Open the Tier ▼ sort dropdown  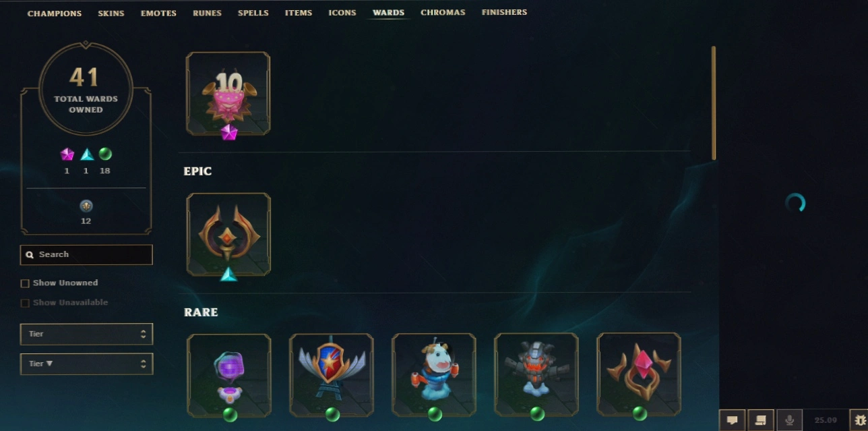tap(86, 364)
